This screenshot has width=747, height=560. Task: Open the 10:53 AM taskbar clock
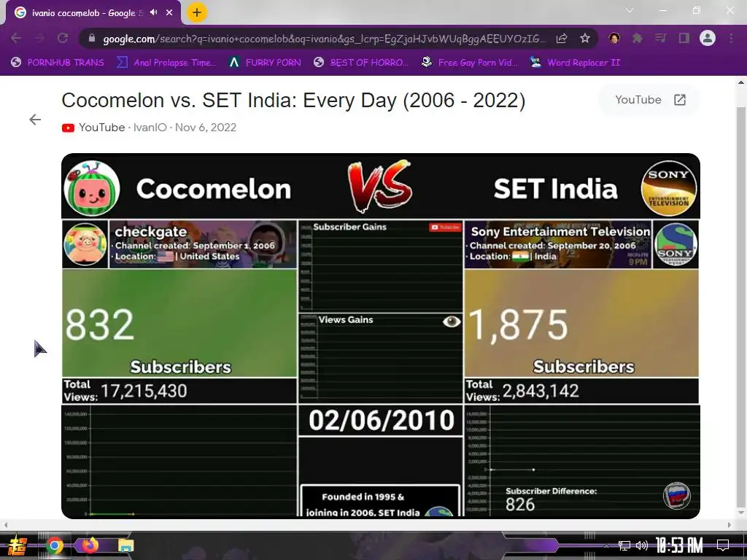[679, 545]
